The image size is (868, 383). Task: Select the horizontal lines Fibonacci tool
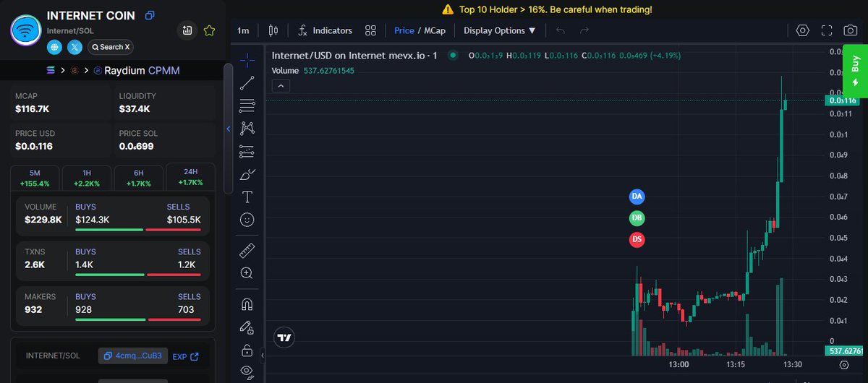pyautogui.click(x=247, y=106)
